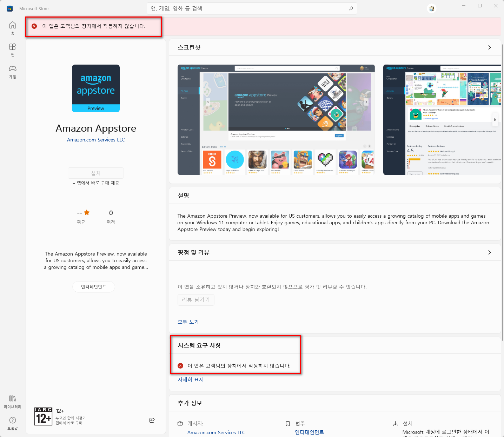The height and width of the screenshot is (437, 504).
Task: Open the first Appstore screenshot thumbnail
Action: (276, 120)
